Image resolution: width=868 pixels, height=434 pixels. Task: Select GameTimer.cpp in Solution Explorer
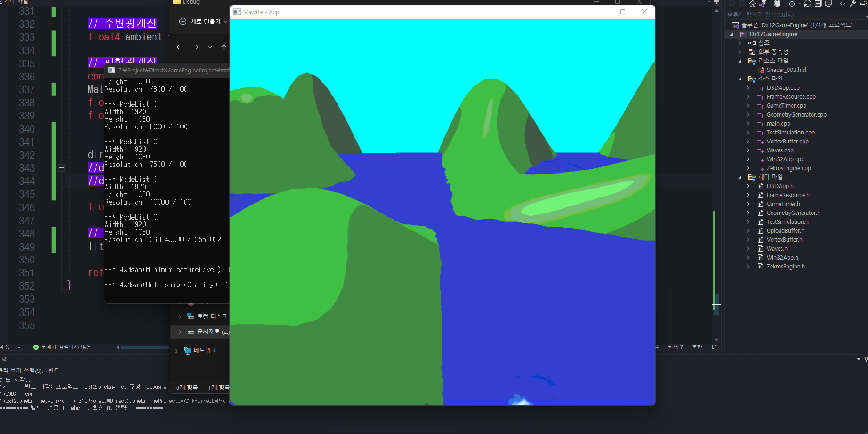click(x=786, y=105)
